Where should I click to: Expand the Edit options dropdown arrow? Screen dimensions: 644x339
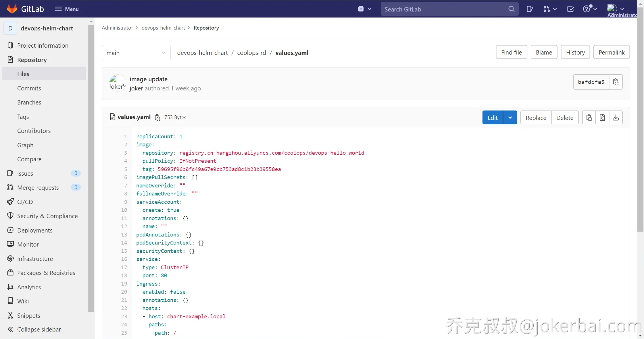point(510,117)
